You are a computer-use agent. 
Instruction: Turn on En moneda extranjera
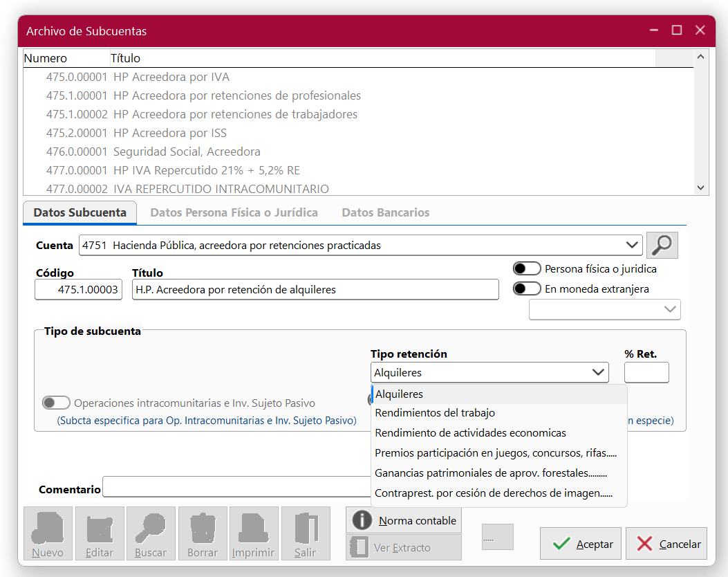528,288
